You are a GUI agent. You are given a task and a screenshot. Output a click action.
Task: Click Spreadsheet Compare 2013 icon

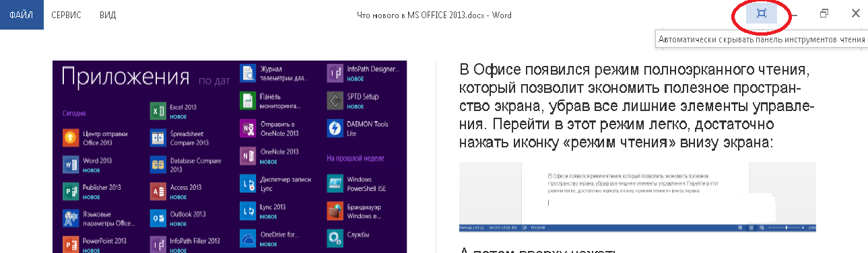coord(158,137)
